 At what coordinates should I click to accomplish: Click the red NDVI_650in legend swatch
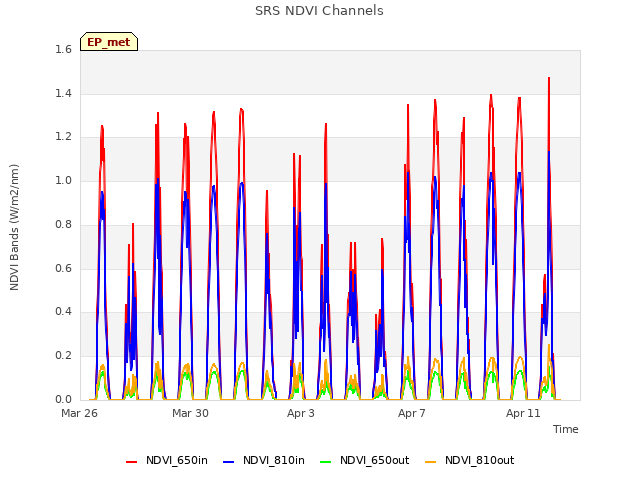tap(131, 461)
